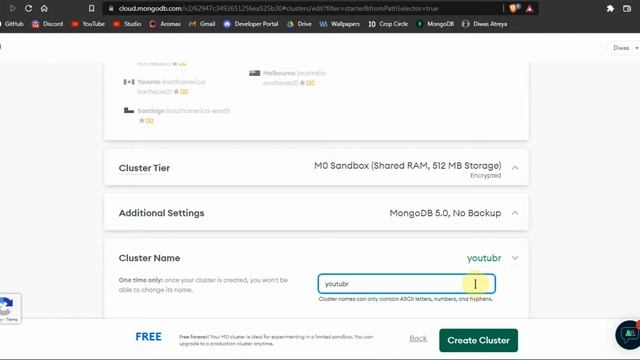Click the FREE price label

(149, 337)
